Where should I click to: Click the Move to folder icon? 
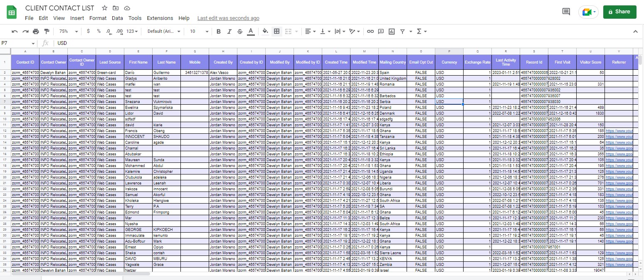[x=116, y=8]
